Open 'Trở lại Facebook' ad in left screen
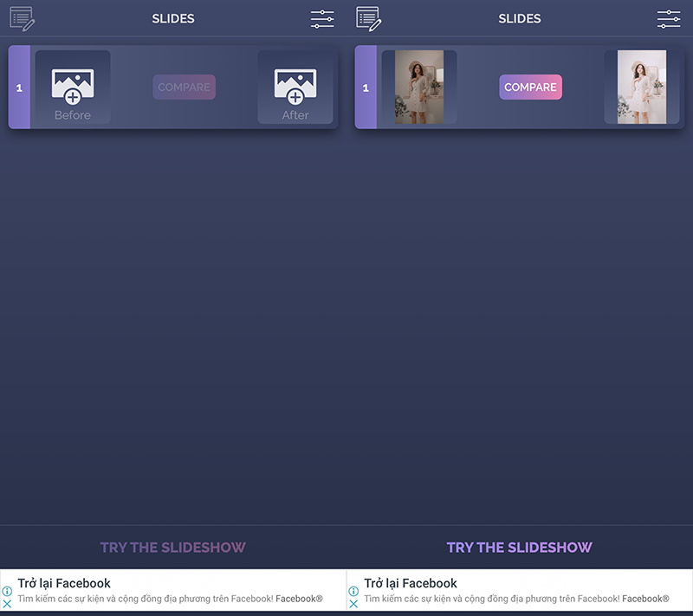 [x=64, y=583]
